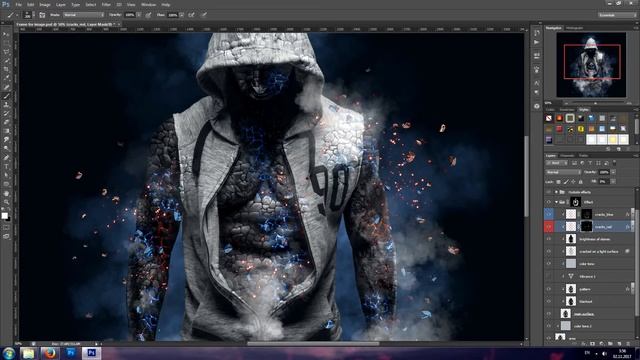Open brush Opacity slider arrow in options bar

tap(139, 15)
